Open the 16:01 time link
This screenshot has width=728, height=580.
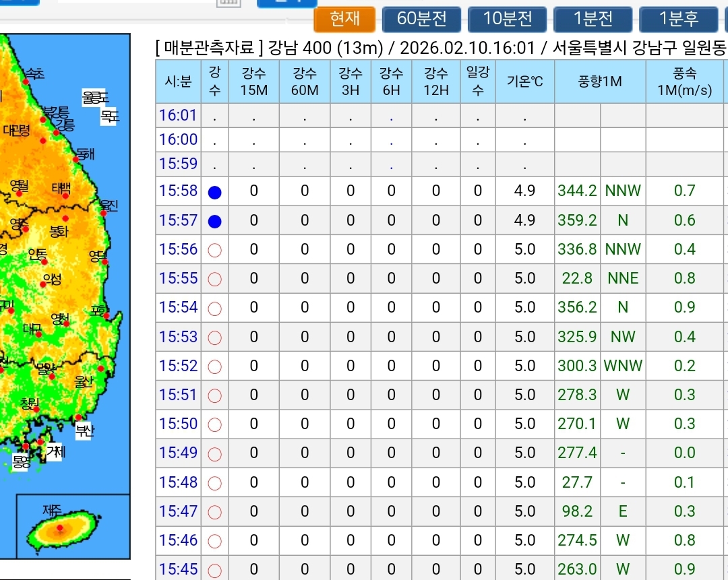(178, 115)
